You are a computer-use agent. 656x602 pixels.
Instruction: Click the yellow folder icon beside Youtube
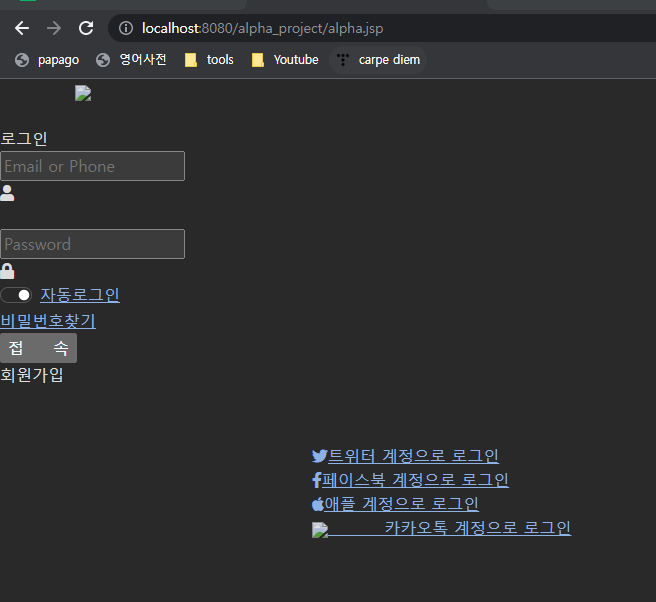tap(258, 60)
